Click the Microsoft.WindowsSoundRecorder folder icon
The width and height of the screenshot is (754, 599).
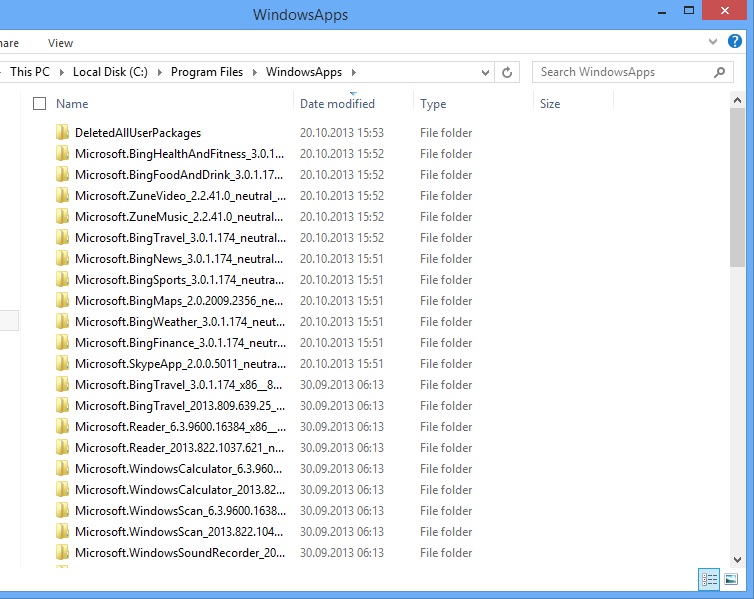(x=62, y=552)
